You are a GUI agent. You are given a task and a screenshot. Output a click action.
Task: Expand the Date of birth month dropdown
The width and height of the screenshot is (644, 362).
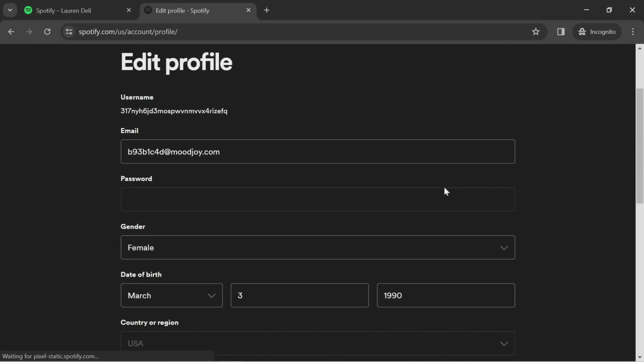click(172, 295)
